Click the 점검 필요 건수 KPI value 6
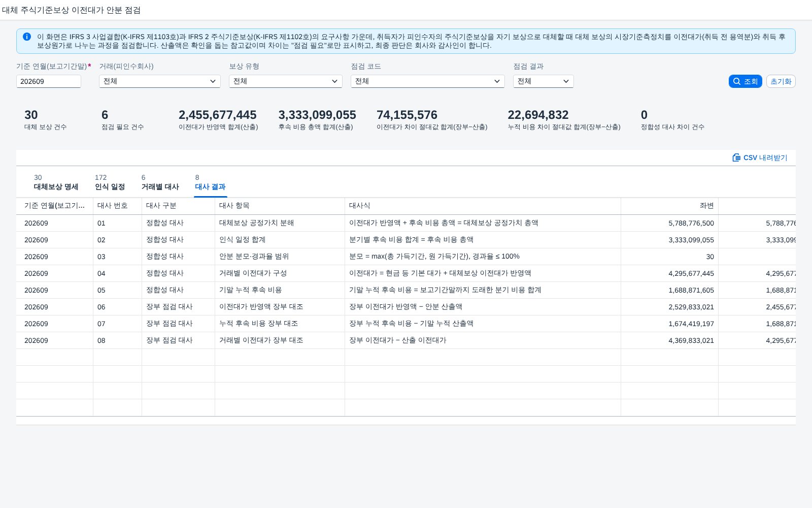 (105, 115)
